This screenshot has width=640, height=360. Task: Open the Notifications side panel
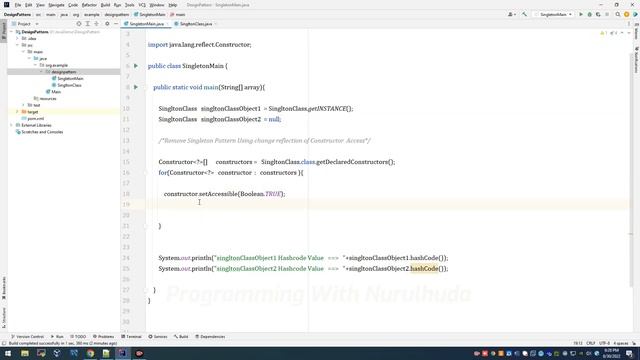(x=636, y=60)
